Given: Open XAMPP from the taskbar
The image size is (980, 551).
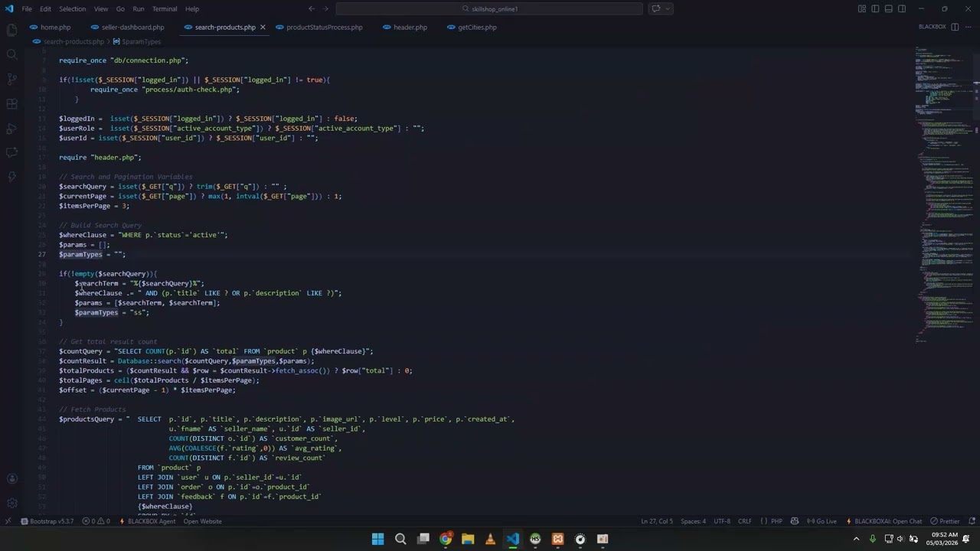Looking at the screenshot, I should [x=558, y=539].
